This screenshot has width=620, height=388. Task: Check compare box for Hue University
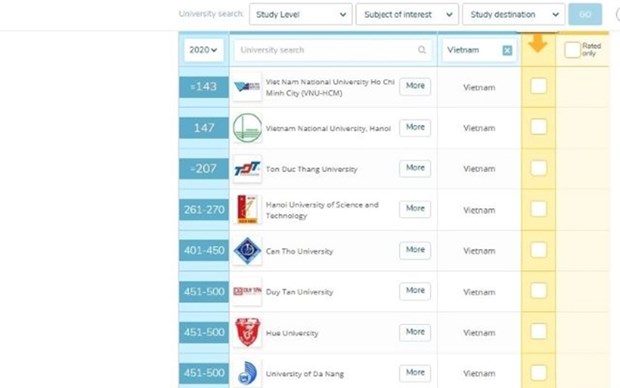tap(539, 331)
